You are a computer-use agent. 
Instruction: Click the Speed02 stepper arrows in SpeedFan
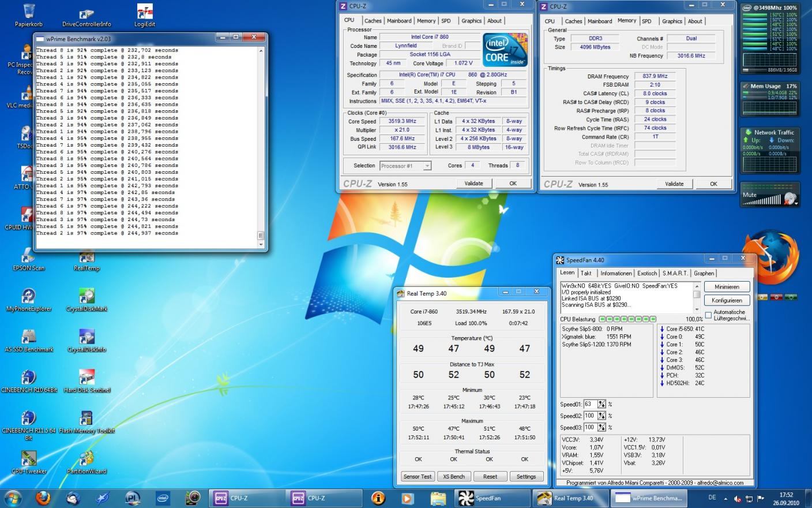click(x=602, y=416)
